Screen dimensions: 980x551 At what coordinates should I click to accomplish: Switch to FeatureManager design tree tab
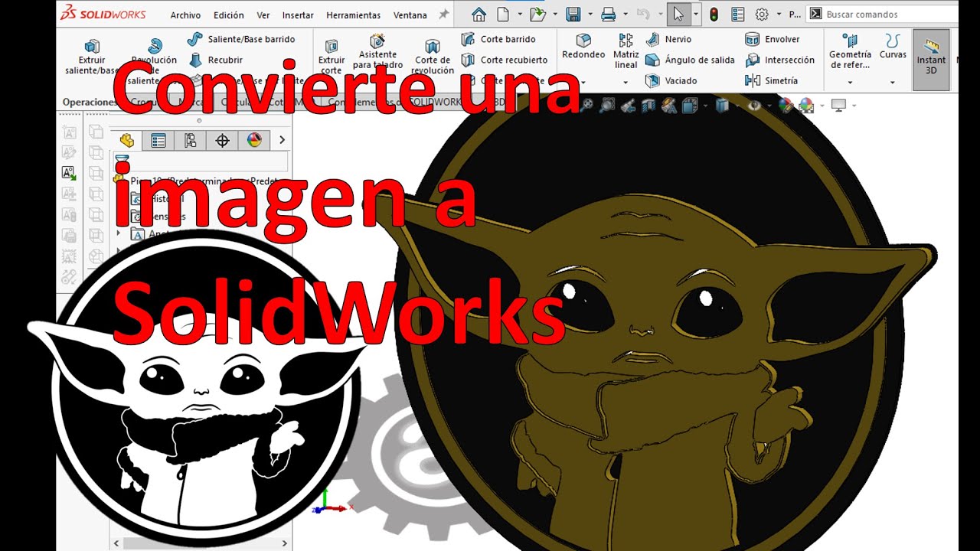(x=126, y=140)
